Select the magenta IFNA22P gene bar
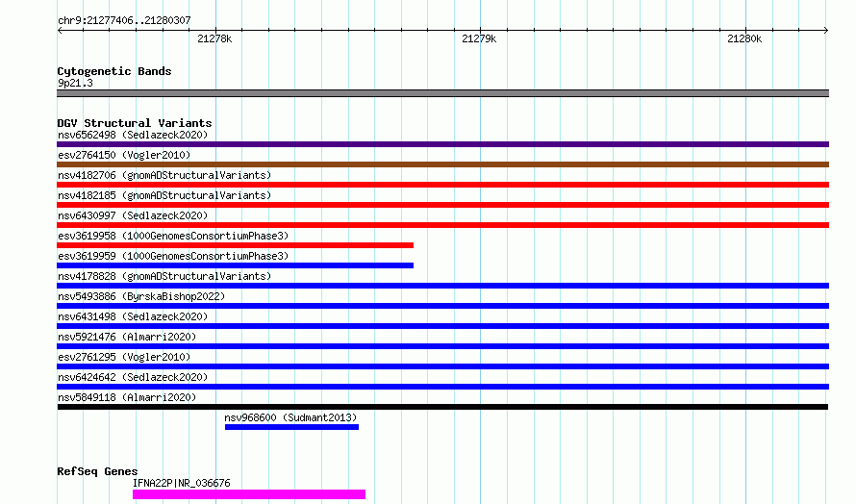856x504 pixels. coord(249,494)
